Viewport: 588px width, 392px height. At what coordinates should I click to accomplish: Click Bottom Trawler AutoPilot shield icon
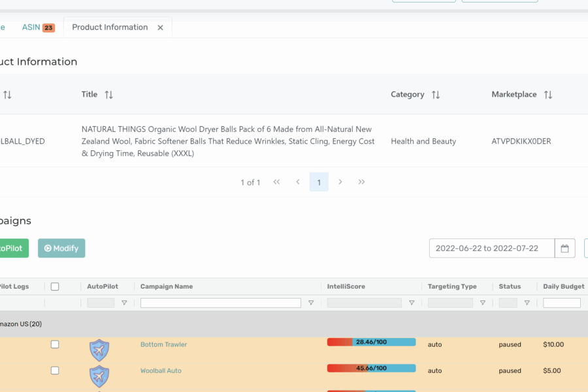[x=99, y=350]
